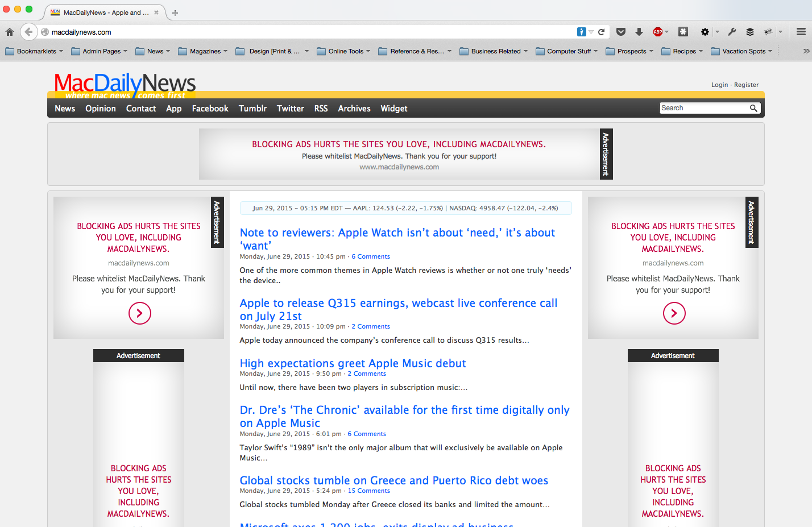Click Widget in the site navigation

[x=394, y=109]
